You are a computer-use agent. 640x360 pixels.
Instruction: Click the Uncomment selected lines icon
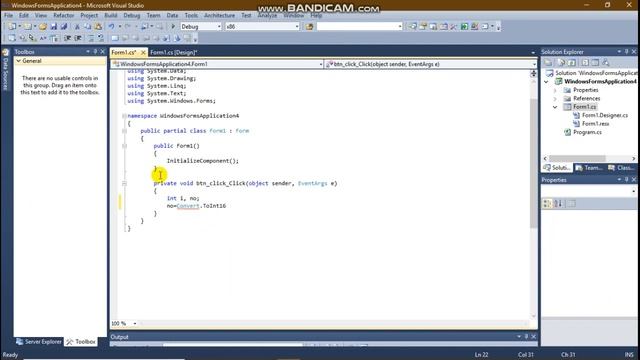click(x=100, y=38)
